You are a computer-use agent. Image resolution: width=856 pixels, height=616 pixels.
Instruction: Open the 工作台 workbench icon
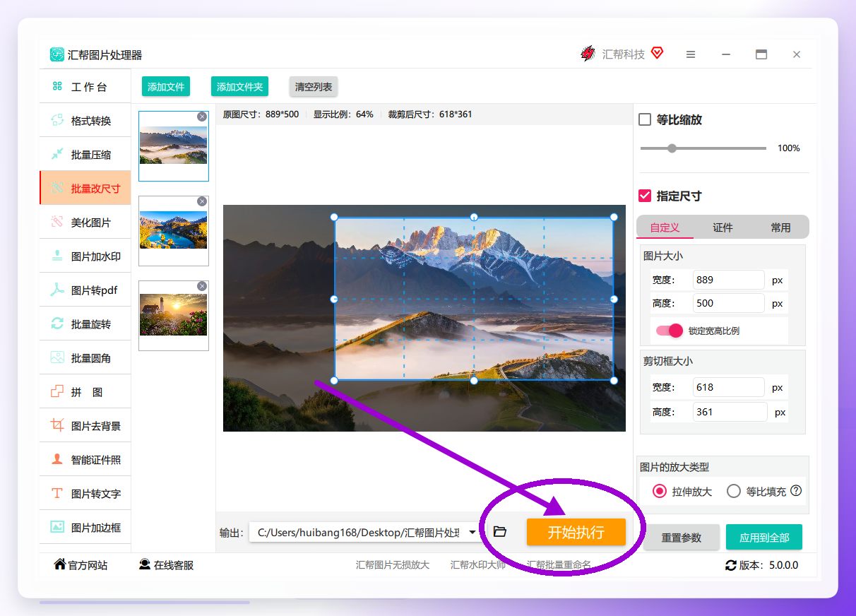57,86
